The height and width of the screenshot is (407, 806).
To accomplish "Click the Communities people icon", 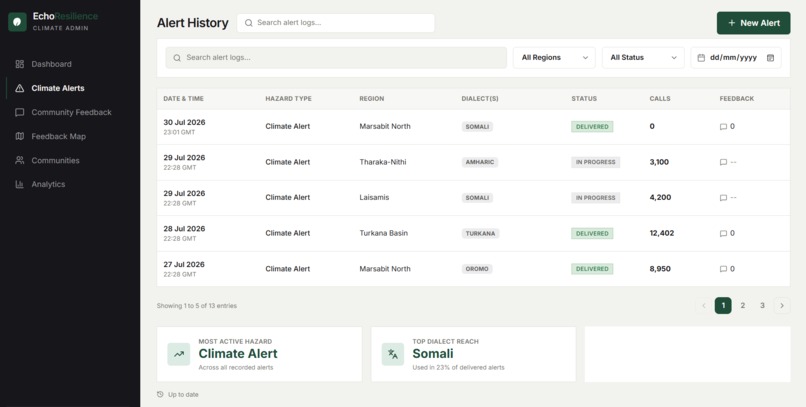I will pyautogui.click(x=20, y=160).
